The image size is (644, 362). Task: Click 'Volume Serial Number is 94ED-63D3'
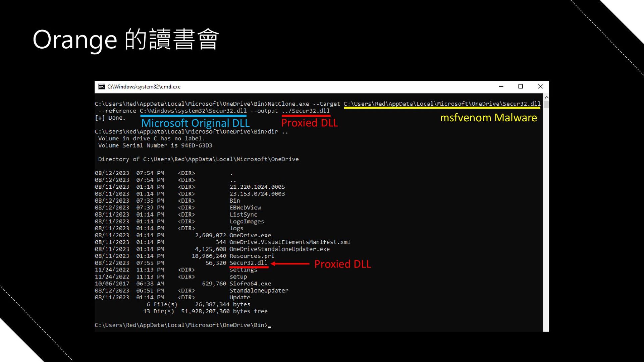[x=155, y=145]
